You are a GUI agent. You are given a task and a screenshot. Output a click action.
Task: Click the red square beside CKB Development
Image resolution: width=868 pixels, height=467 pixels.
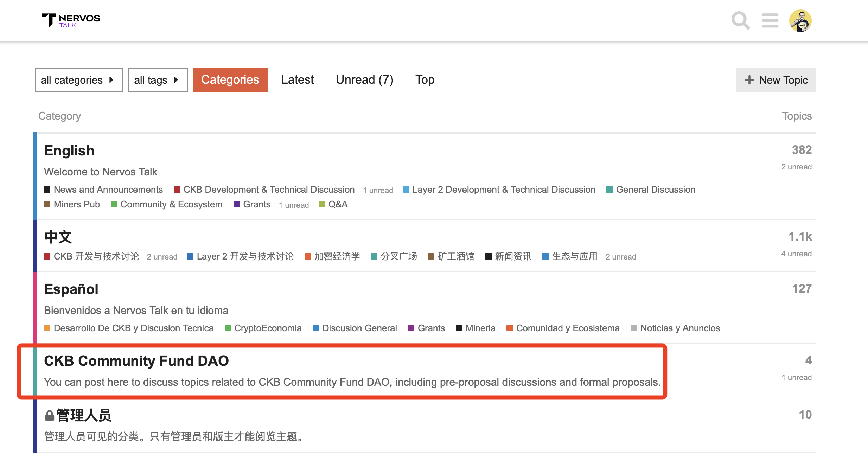[x=177, y=190]
